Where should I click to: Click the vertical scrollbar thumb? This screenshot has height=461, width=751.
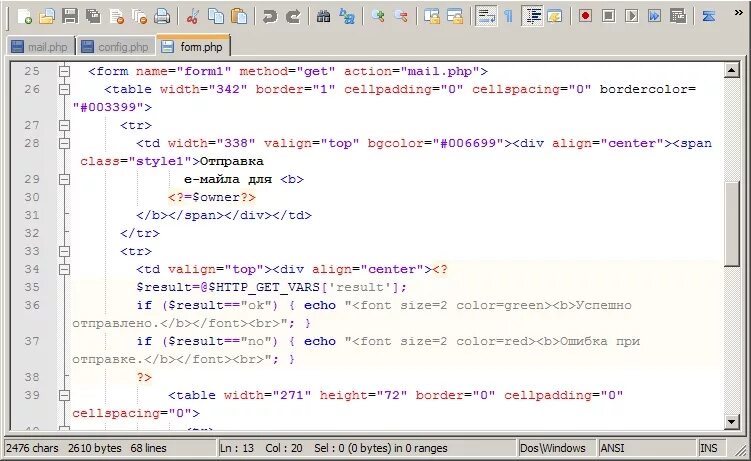click(731, 224)
